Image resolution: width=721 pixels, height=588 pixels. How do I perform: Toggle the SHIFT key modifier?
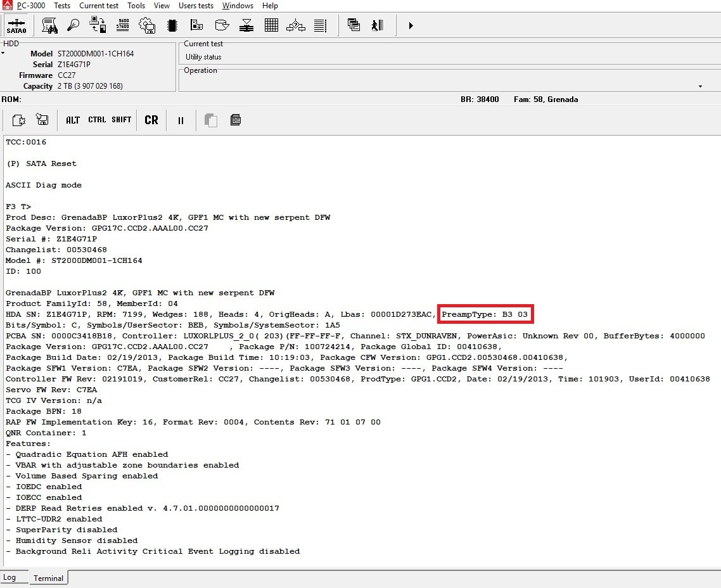tap(122, 120)
